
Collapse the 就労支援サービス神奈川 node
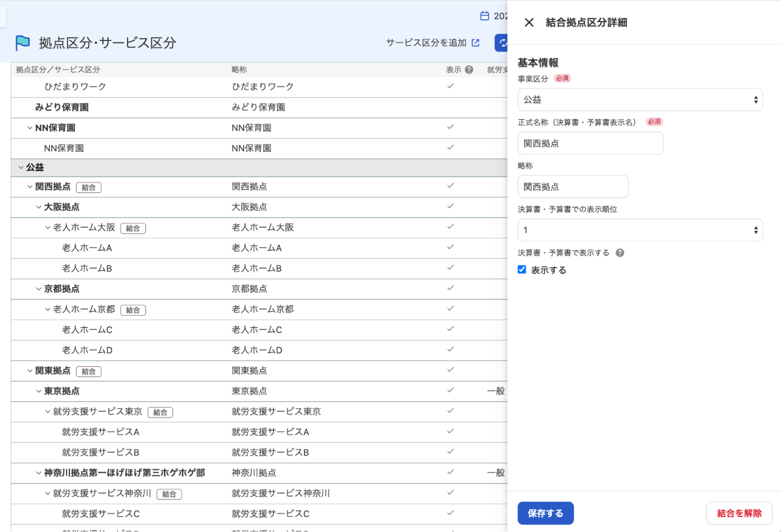coord(48,493)
